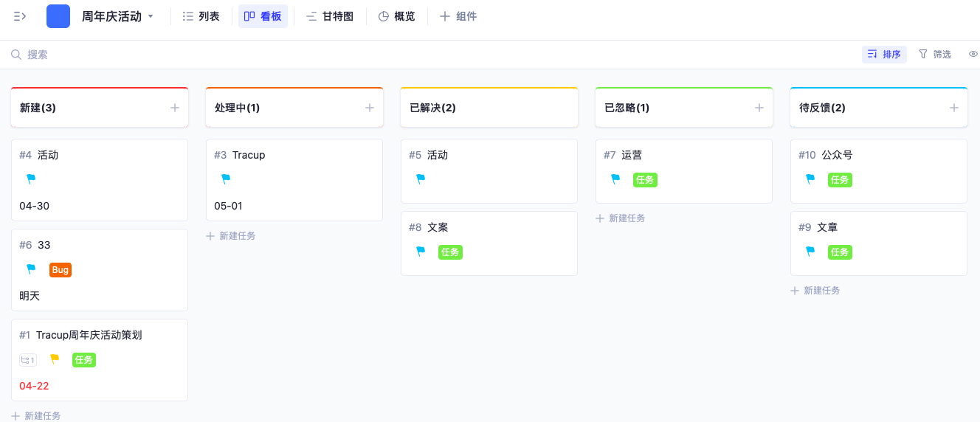The image size is (980, 422).
Task: Click the search magnifier icon
Action: coord(16,55)
